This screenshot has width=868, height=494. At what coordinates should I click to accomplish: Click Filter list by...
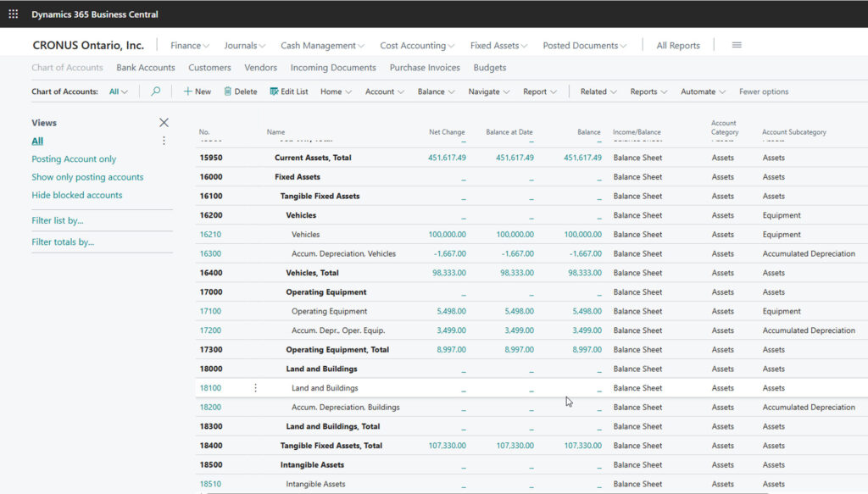[58, 220]
